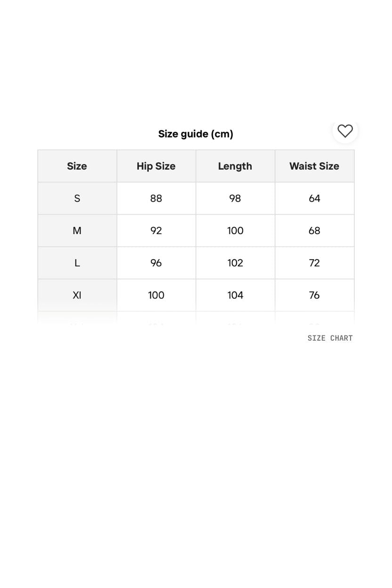Select the S size row label

[77, 198]
